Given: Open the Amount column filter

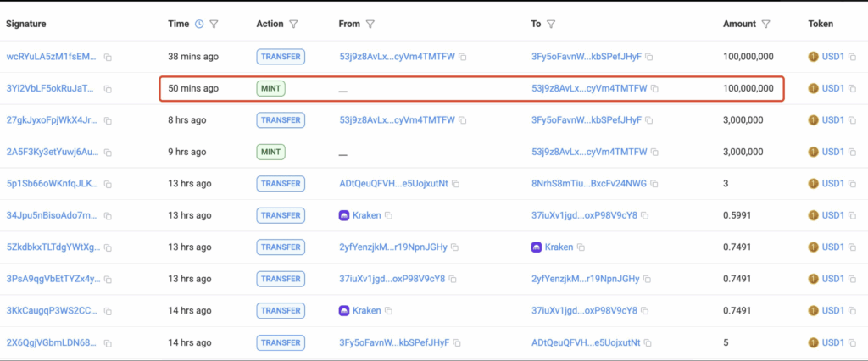Looking at the screenshot, I should [x=765, y=25].
